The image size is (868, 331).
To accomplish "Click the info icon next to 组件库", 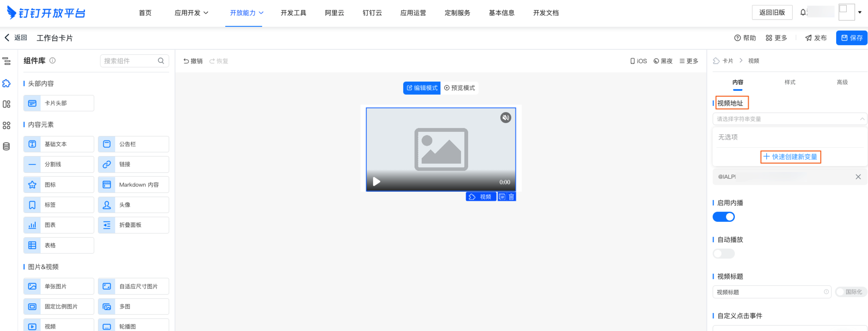I will (x=53, y=60).
